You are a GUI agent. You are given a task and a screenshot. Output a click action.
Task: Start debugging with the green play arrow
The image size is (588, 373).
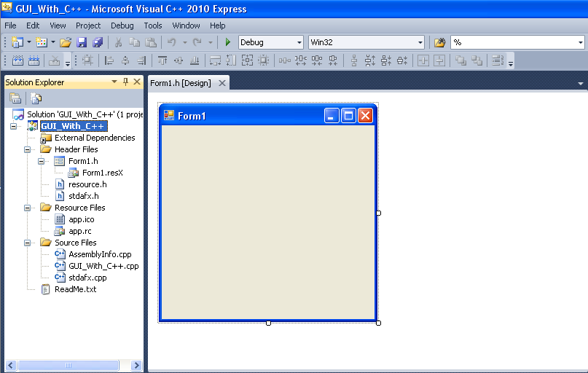coord(228,42)
